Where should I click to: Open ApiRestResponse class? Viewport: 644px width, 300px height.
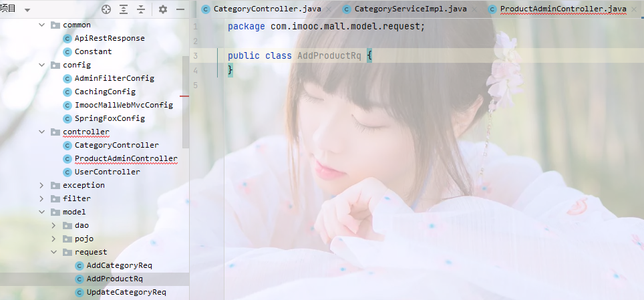pos(110,38)
